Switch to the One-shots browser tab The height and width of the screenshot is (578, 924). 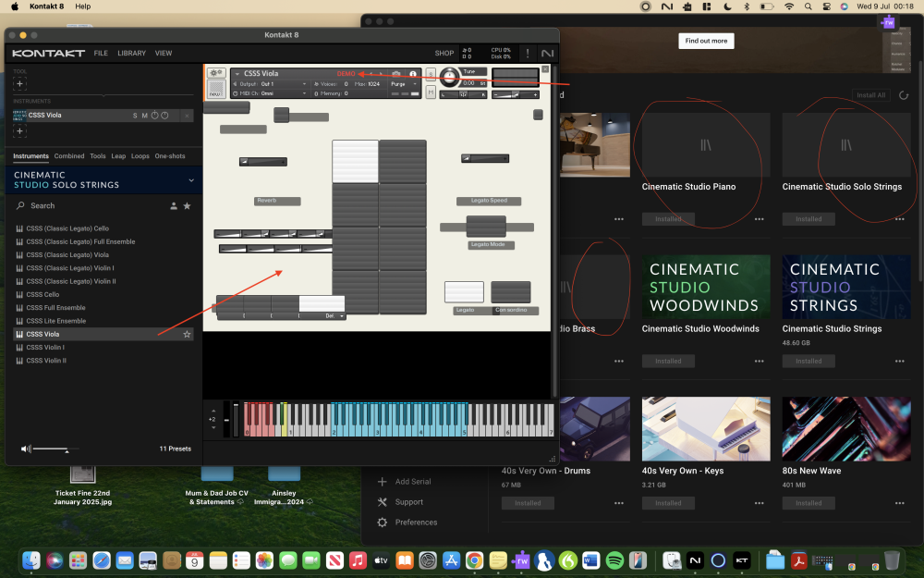[x=170, y=156]
